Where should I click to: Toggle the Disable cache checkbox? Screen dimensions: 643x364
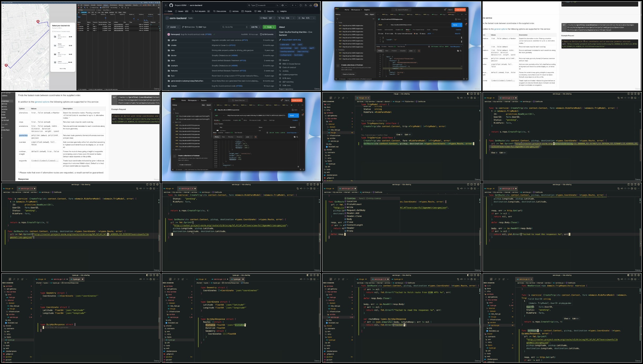tap(100, 8)
